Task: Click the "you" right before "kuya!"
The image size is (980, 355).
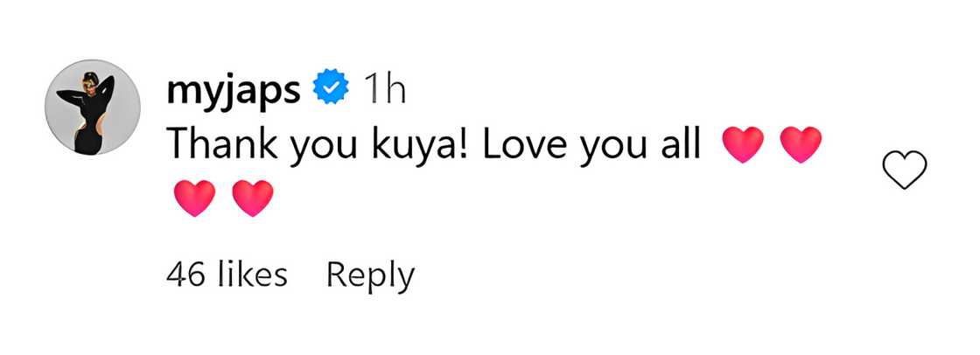Action: pyautogui.click(x=308, y=145)
